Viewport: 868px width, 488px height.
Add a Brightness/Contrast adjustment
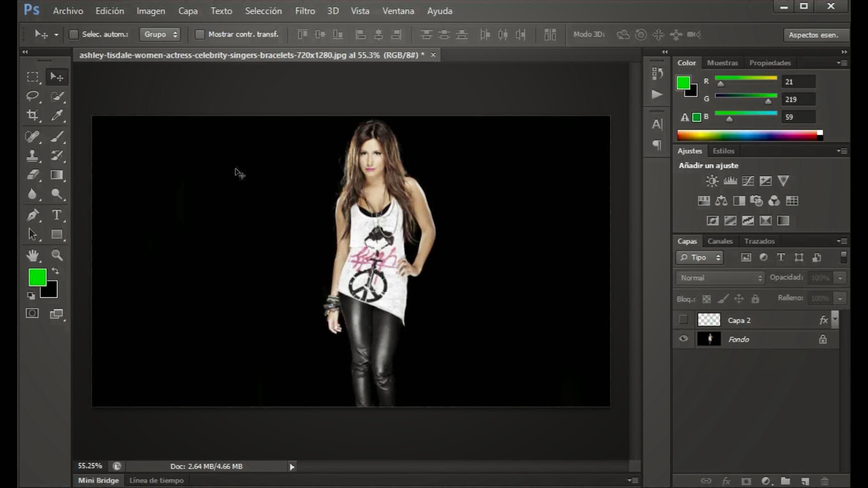[712, 181]
